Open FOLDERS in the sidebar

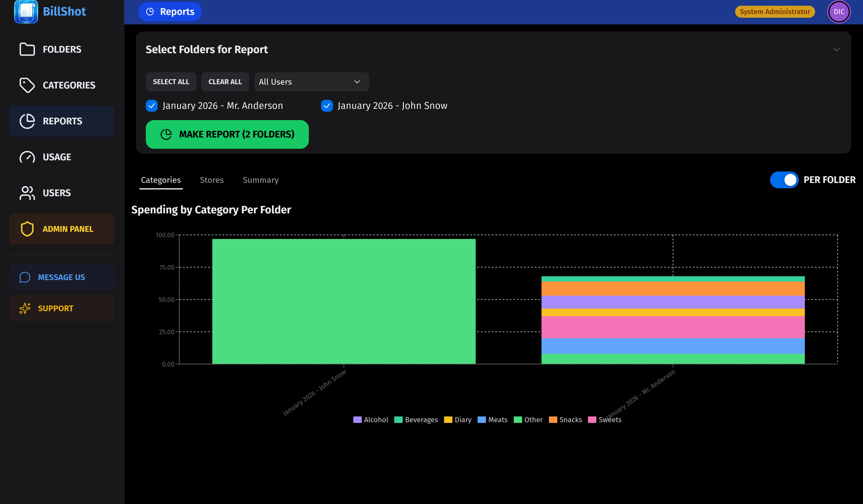click(62, 49)
